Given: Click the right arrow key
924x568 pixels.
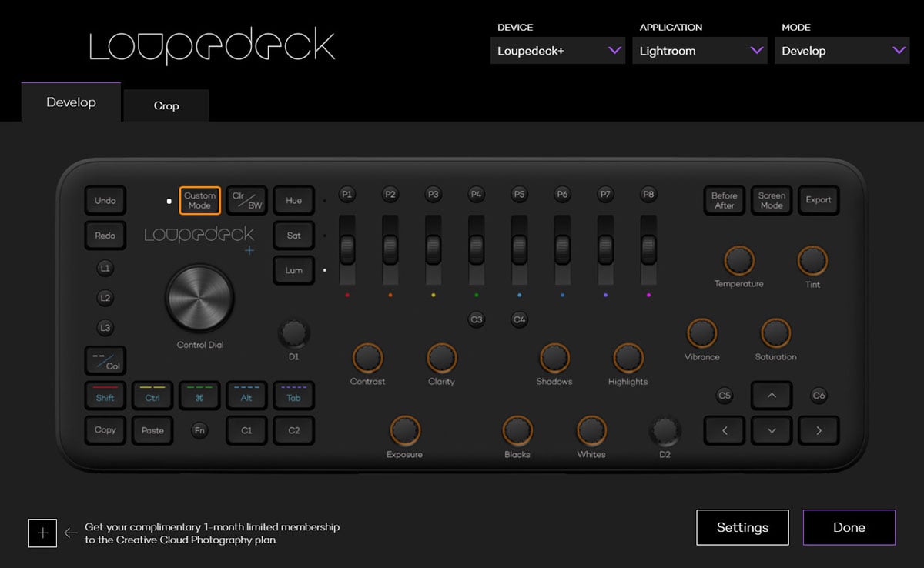Looking at the screenshot, I should coord(819,431).
